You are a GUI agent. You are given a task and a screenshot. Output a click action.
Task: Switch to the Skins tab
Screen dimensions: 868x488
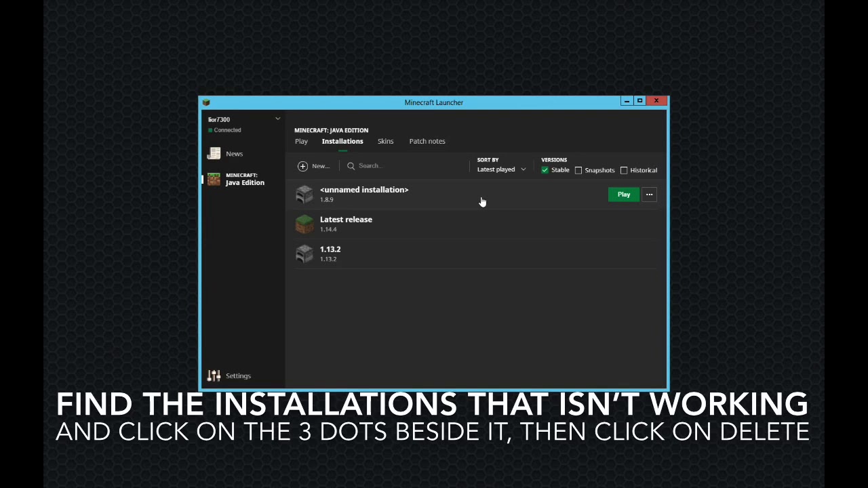(x=385, y=141)
